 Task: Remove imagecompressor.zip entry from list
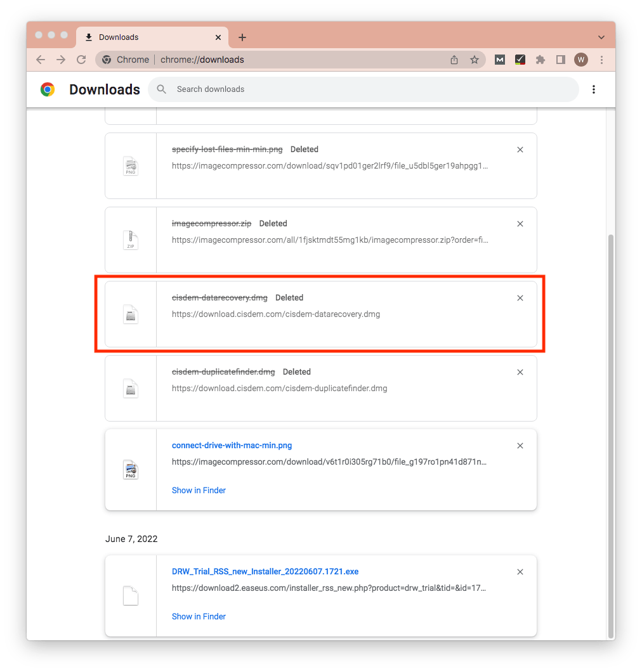520,224
